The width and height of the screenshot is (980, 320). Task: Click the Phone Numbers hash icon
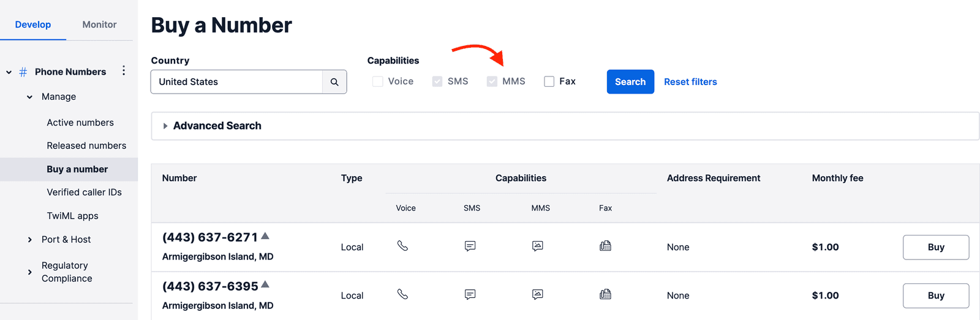(23, 72)
